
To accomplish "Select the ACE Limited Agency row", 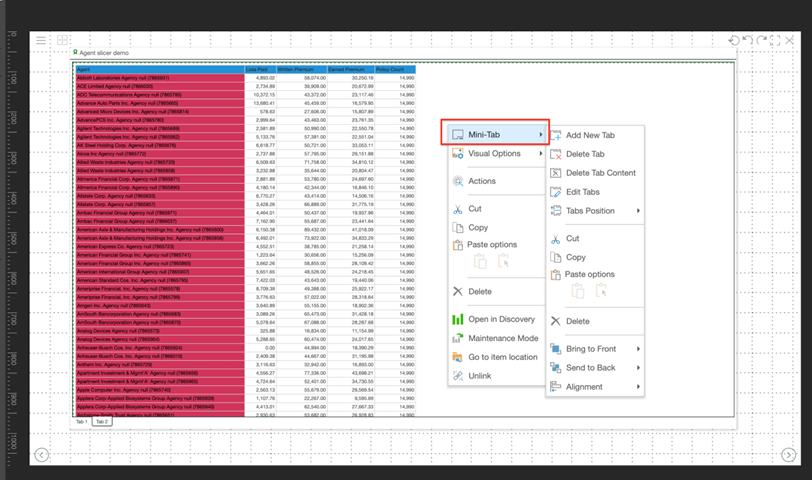I will (160, 86).
